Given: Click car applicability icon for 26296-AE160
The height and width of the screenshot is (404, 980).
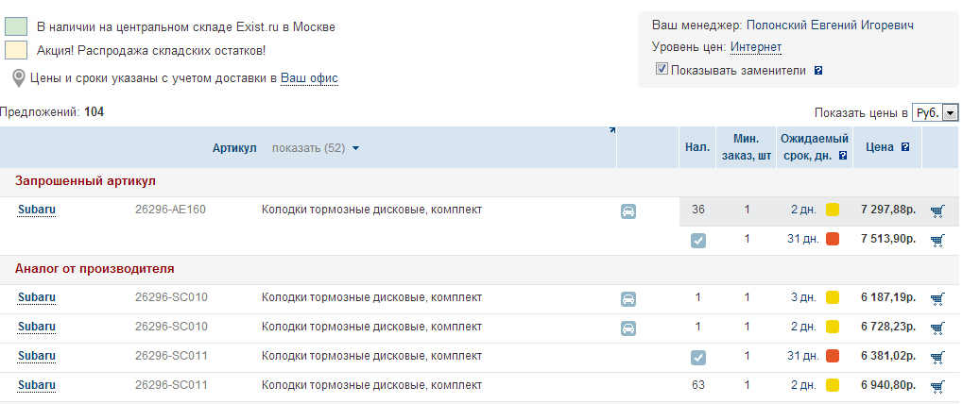Looking at the screenshot, I should (x=628, y=211).
